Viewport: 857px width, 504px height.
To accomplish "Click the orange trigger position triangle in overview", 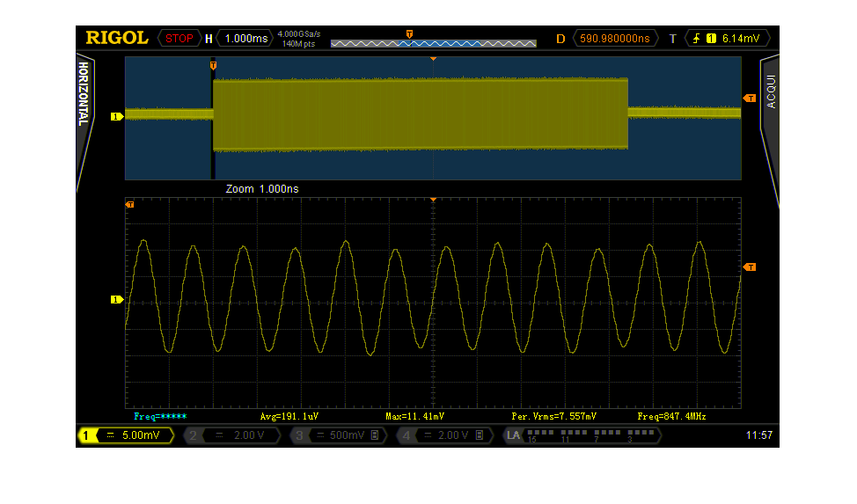I will pos(433,58).
